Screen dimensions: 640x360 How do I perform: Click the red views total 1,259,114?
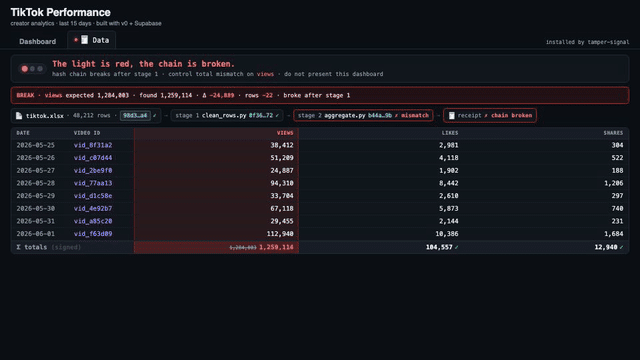point(276,247)
